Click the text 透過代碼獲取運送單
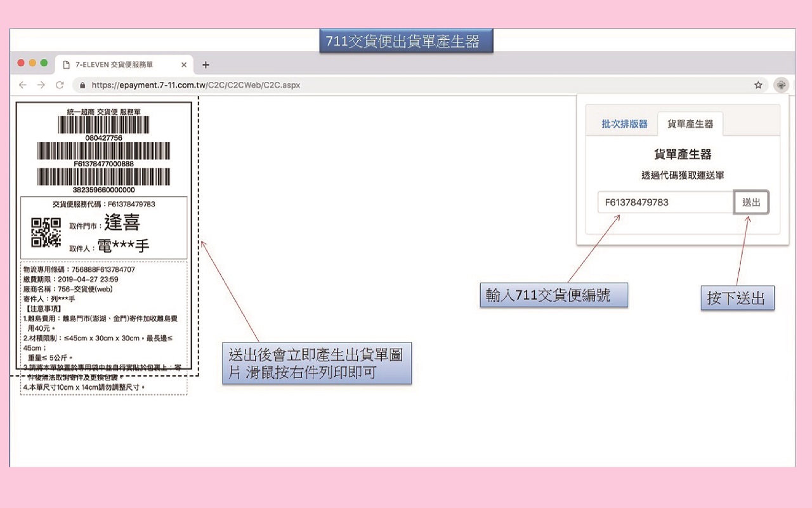This screenshot has width=812, height=508. pyautogui.click(x=683, y=175)
